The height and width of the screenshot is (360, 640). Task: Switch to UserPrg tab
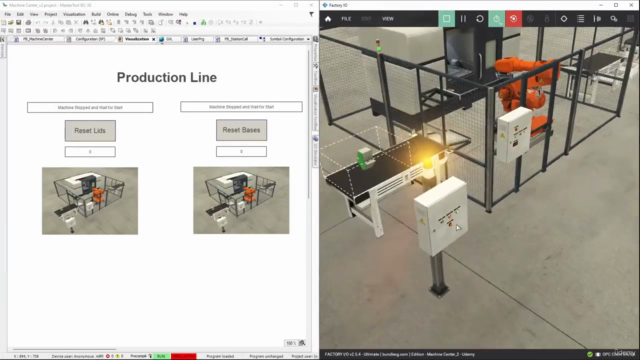pyautogui.click(x=197, y=39)
